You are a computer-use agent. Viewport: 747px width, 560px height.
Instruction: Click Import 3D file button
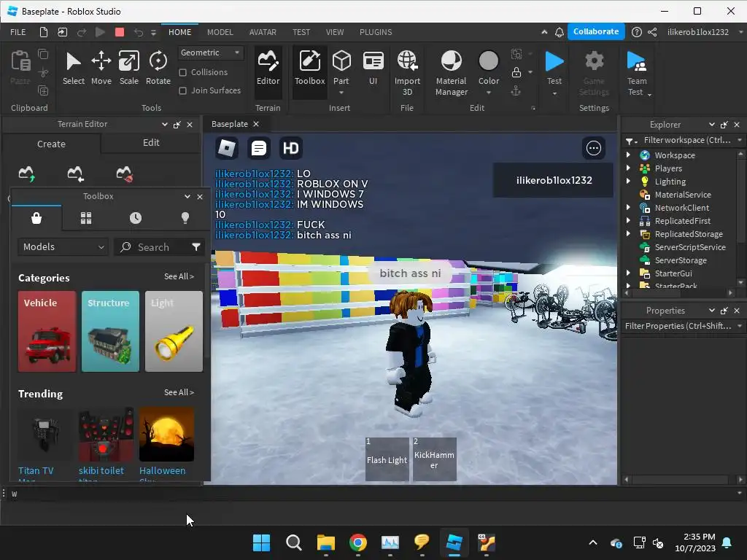tap(407, 73)
